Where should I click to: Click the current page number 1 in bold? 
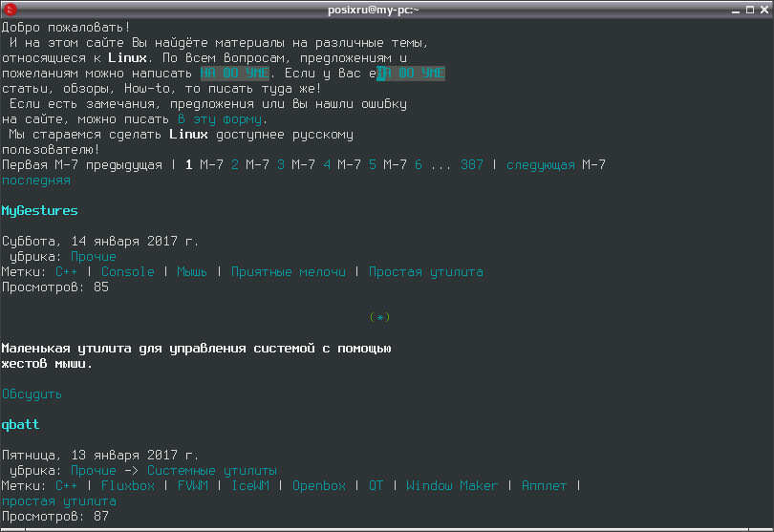(x=188, y=165)
